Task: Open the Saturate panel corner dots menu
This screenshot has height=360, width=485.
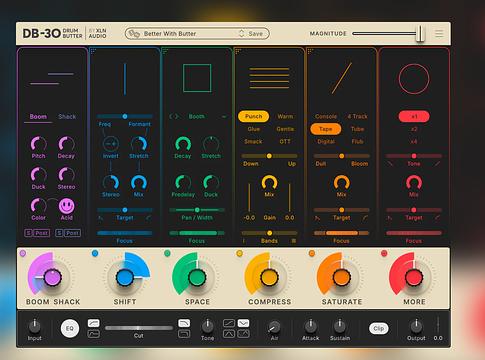Action: tap(310, 51)
